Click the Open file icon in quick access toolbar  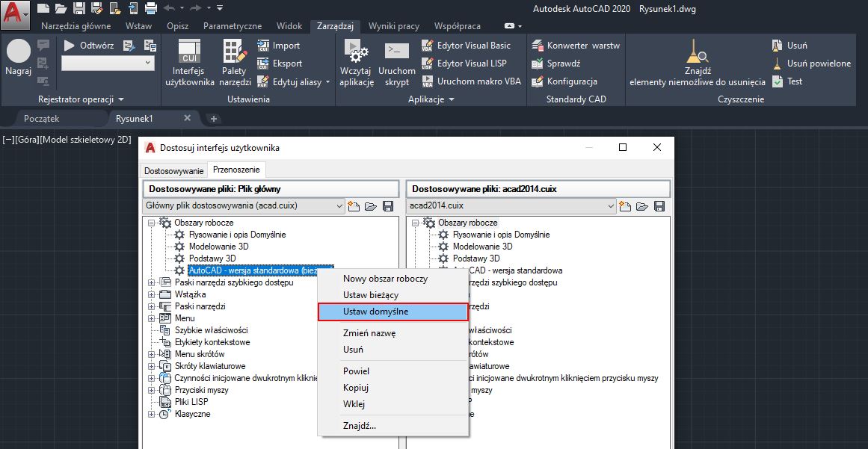pos(61,7)
